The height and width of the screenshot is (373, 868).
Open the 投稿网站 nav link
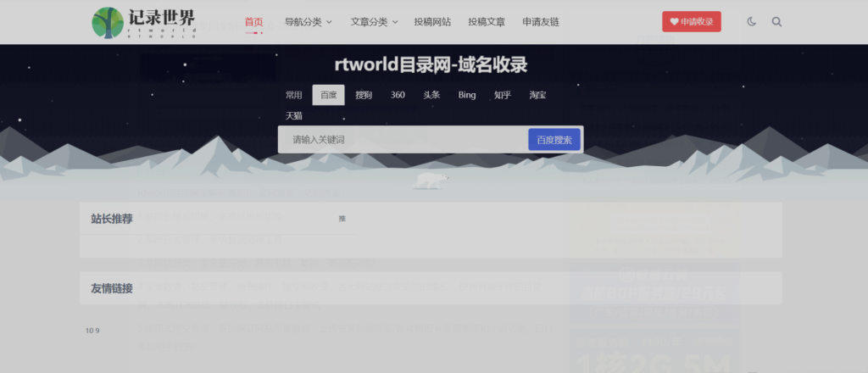coord(432,22)
